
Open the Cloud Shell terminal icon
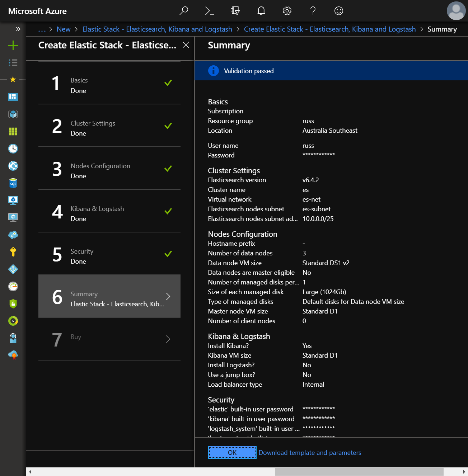click(x=209, y=11)
